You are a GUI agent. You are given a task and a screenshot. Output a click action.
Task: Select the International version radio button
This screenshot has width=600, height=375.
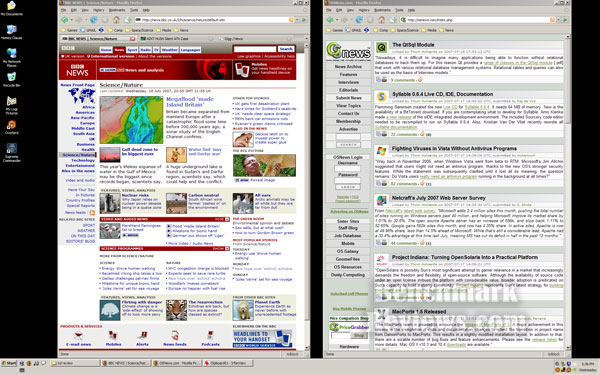pyautogui.click(x=88, y=56)
